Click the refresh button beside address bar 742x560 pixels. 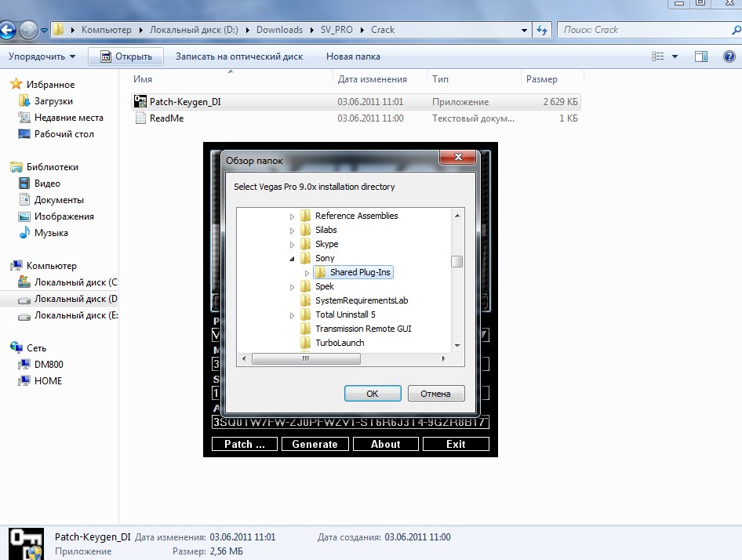[x=542, y=31]
